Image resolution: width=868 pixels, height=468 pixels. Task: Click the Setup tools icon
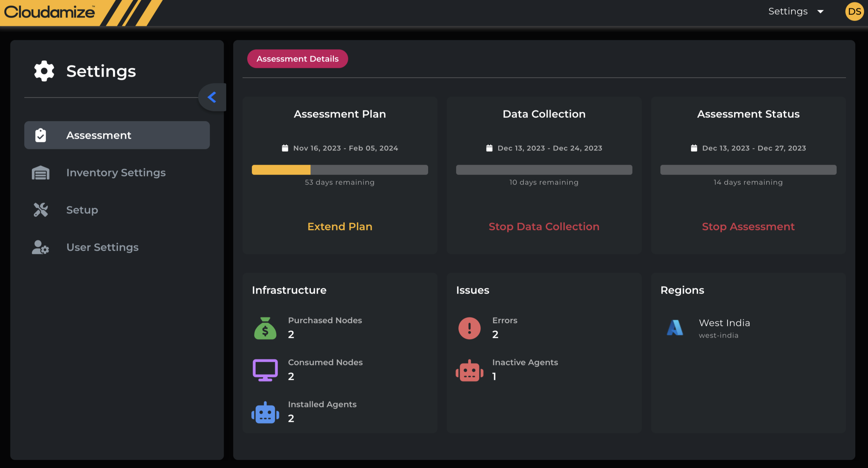coord(41,210)
